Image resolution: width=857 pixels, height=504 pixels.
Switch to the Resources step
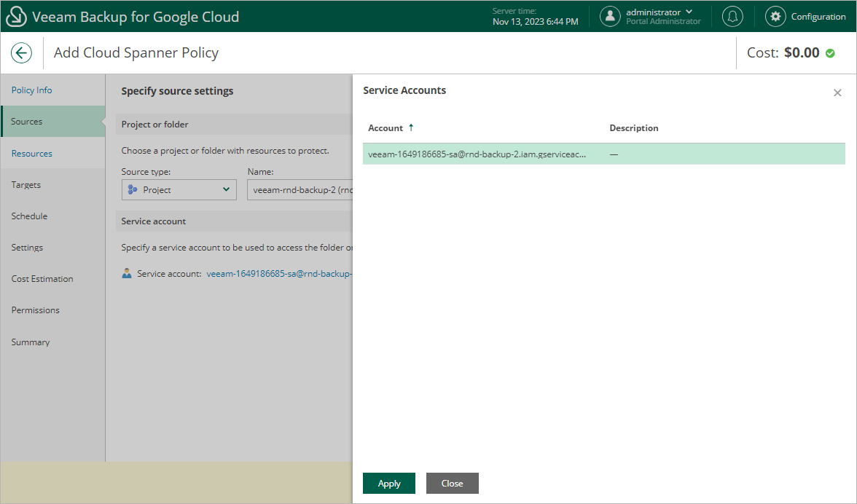pyautogui.click(x=32, y=154)
